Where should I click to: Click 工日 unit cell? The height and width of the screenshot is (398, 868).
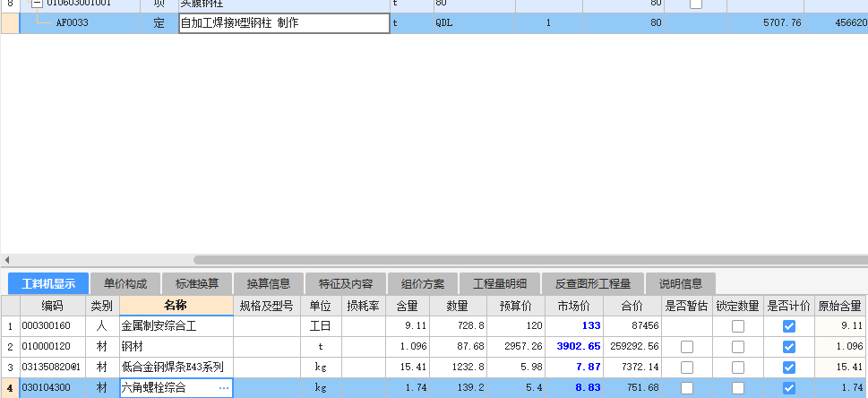(321, 326)
